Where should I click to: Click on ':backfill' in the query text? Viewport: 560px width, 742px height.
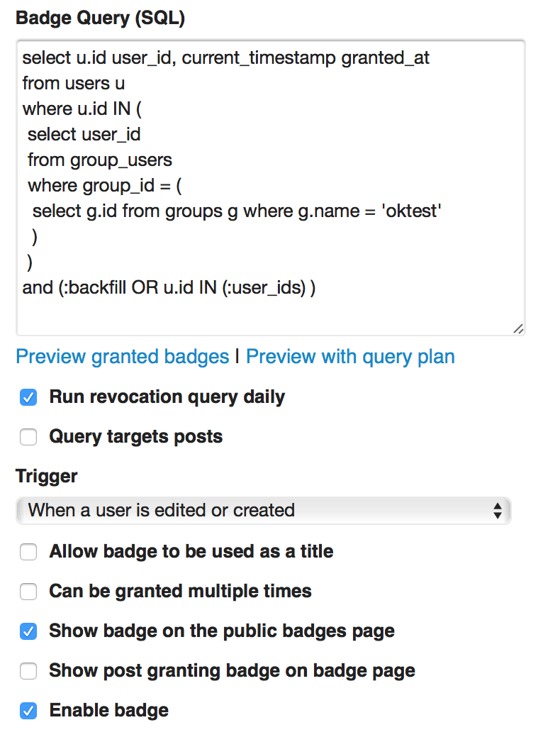[x=96, y=287]
